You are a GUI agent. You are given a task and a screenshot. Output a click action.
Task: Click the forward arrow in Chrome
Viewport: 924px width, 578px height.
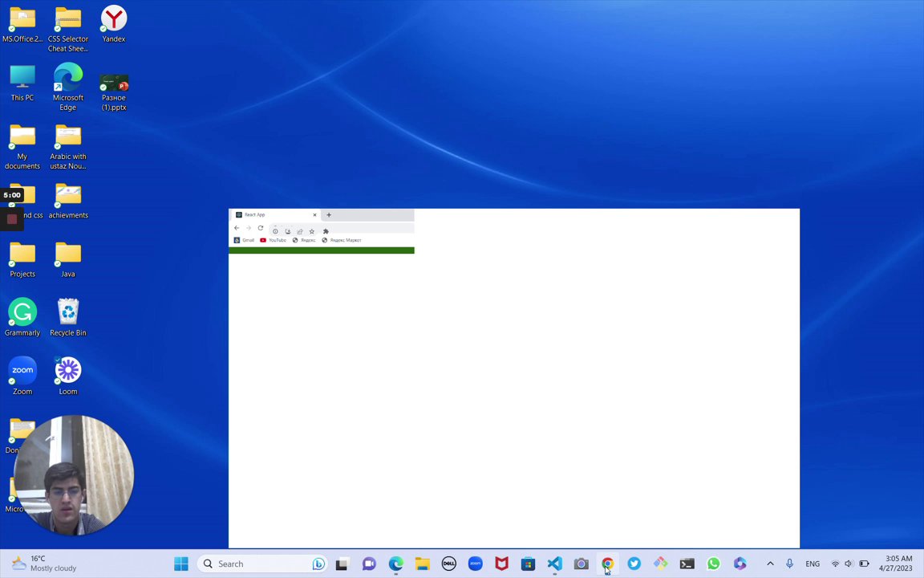pyautogui.click(x=248, y=228)
